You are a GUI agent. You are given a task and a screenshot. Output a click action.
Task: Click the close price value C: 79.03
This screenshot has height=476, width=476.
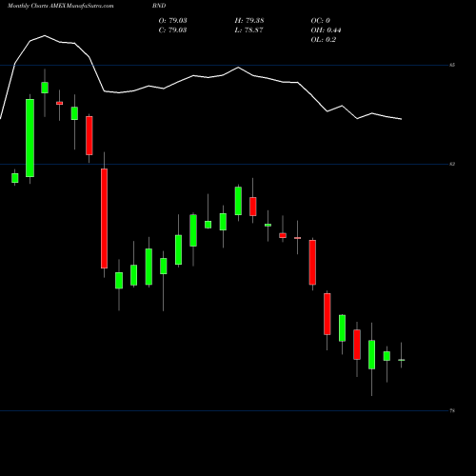click(x=172, y=30)
